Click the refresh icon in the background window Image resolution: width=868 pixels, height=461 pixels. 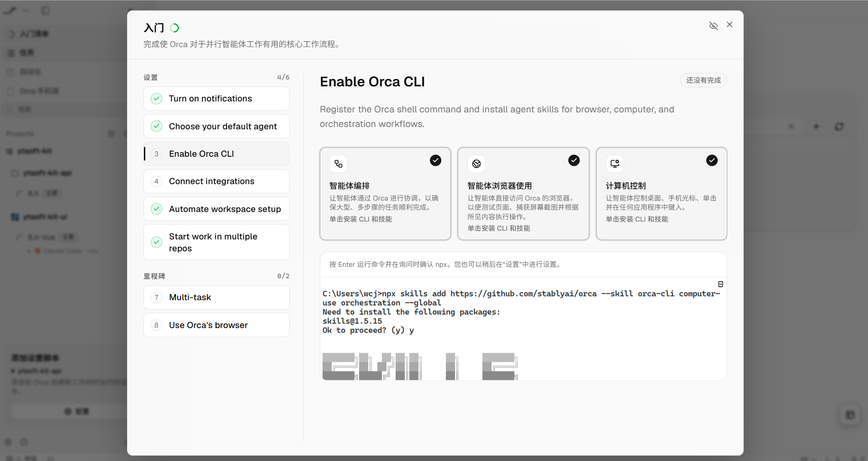(x=839, y=127)
